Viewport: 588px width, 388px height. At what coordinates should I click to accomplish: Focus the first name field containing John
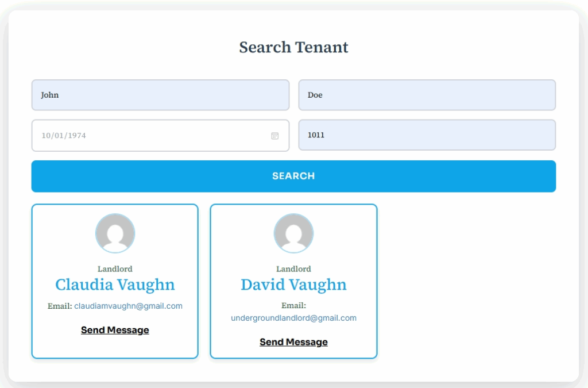click(160, 95)
